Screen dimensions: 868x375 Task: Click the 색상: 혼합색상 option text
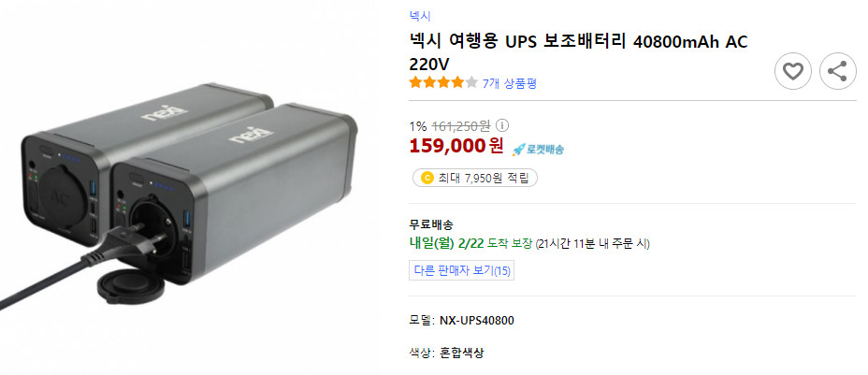click(446, 353)
